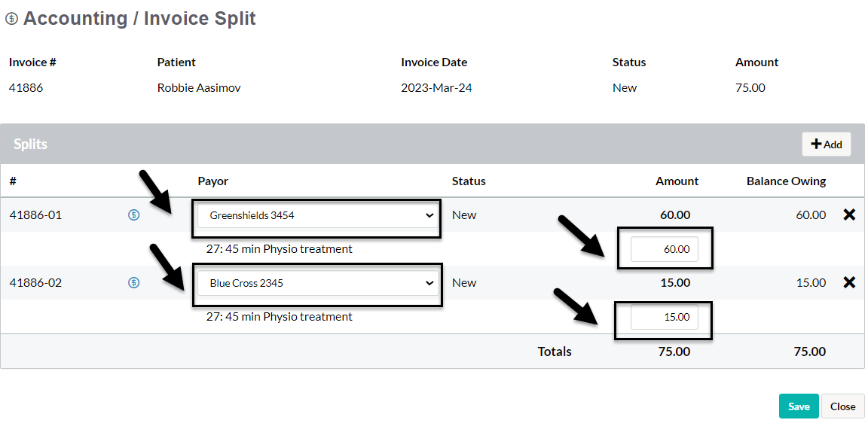Open the Blue Cross 2345 payor dropdown
Viewport: 868px width, 423px height.
[x=317, y=283]
